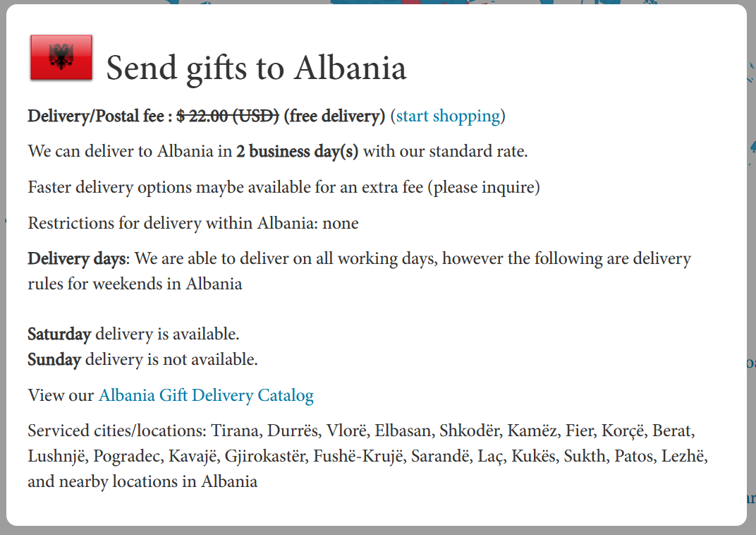Click the bold Sunday word
Viewport: 756px width, 535px height.
54,359
